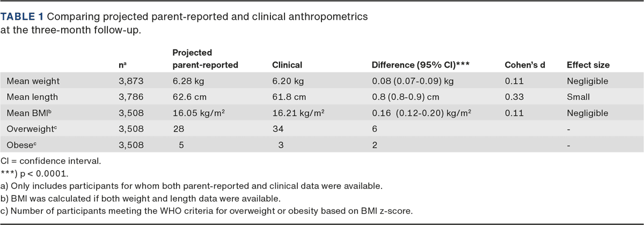Select the Overweight row label
This screenshot has width=644, height=225.
(x=26, y=129)
